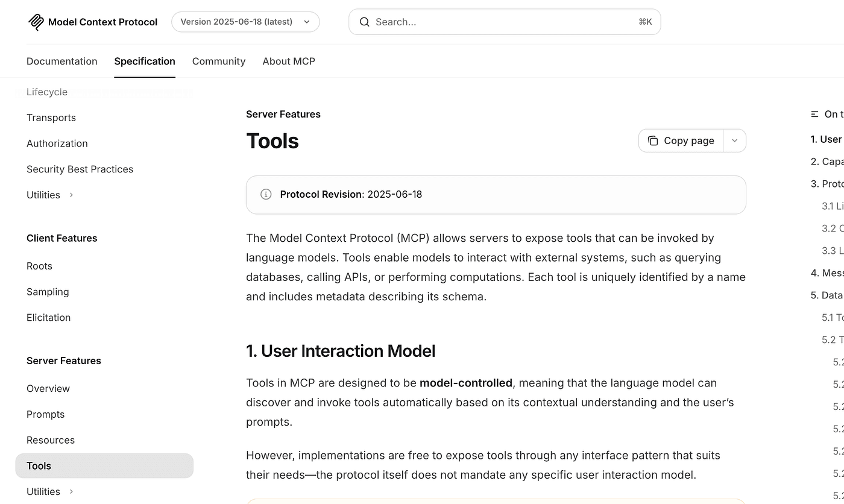Open the Community tab
Viewport: 844px width, 504px height.
click(x=218, y=61)
